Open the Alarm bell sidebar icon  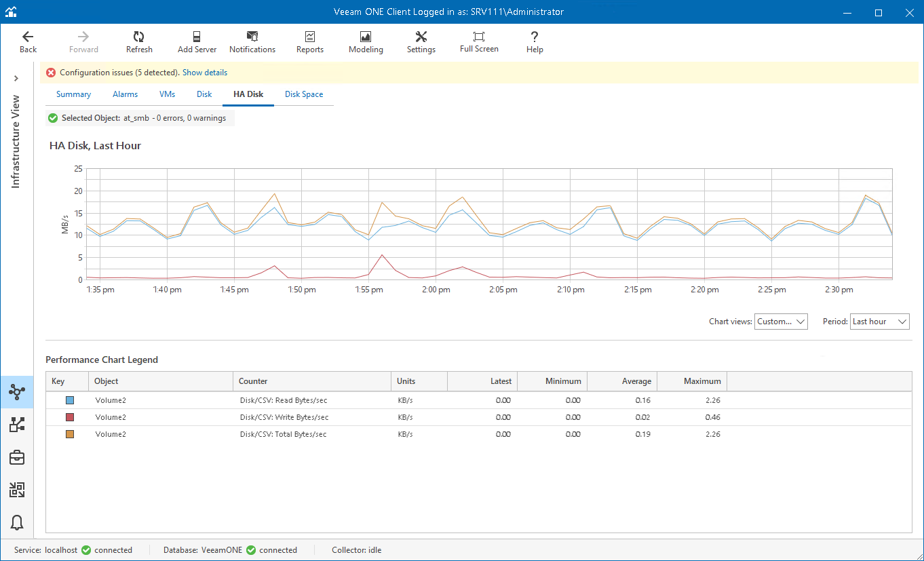[17, 522]
